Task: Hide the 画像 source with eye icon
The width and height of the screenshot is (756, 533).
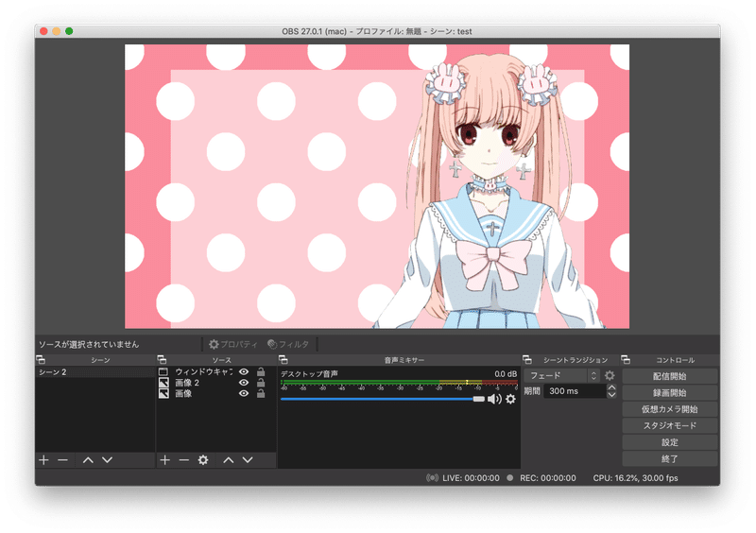Action: click(x=244, y=393)
